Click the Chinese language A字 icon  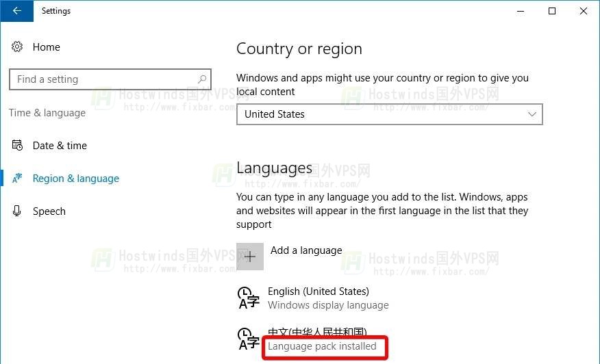pos(249,339)
